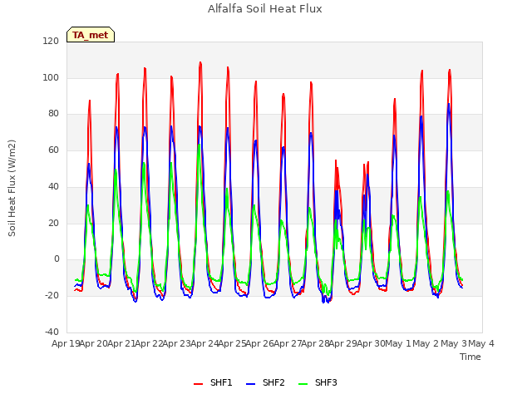
Task: Toggle SHF1 series in the legend
Action: (213, 382)
